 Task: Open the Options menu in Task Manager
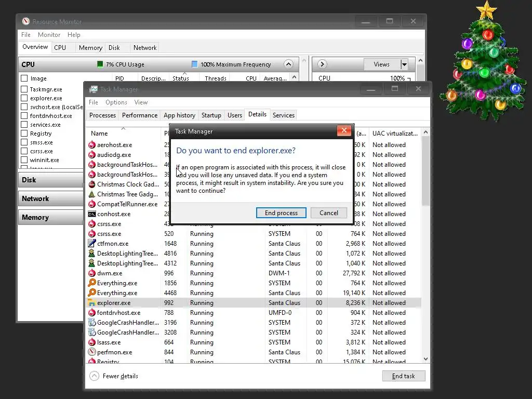pos(116,102)
